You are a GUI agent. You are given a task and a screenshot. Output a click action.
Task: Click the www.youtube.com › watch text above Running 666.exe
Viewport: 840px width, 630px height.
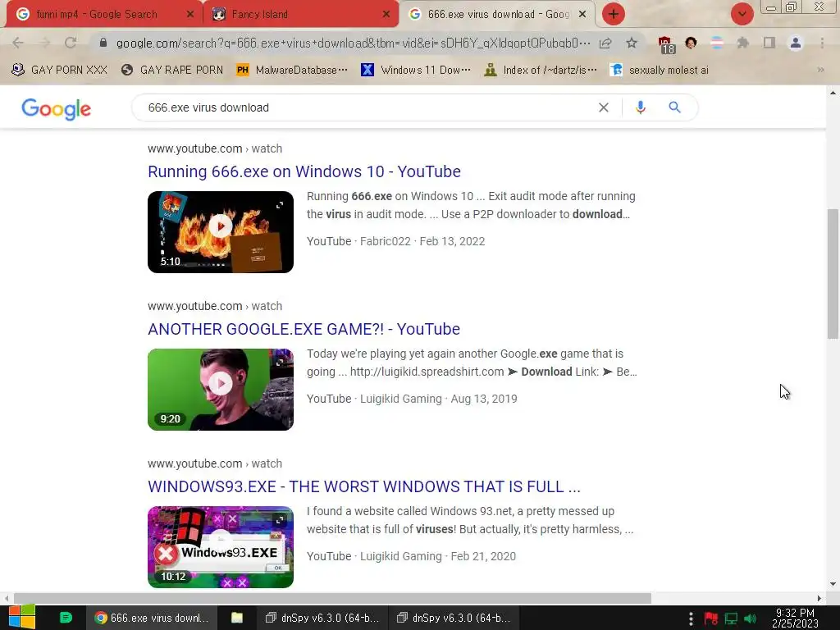[215, 148]
